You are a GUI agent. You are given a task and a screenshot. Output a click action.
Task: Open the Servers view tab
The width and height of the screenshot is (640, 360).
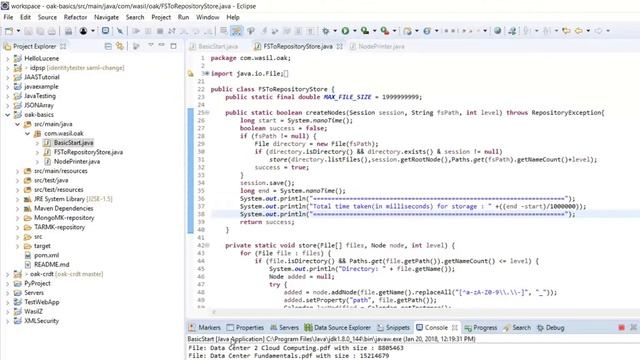point(284,328)
